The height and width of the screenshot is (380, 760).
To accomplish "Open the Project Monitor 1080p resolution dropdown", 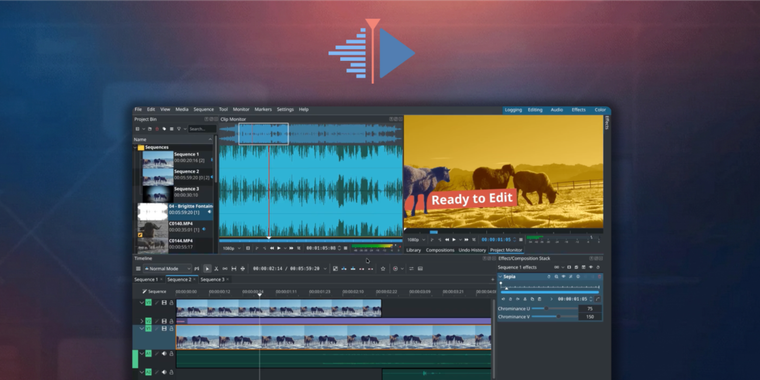I will click(416, 239).
